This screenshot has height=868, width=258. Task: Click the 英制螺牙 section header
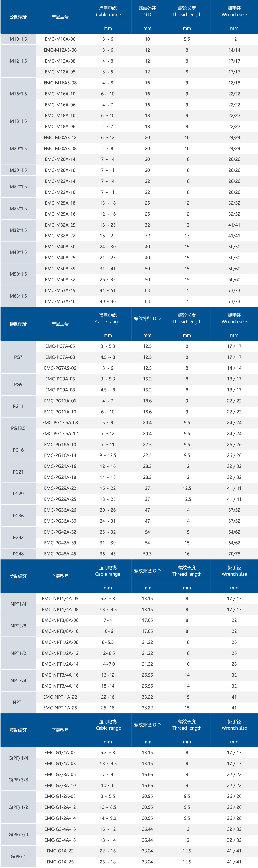[x=18, y=730]
